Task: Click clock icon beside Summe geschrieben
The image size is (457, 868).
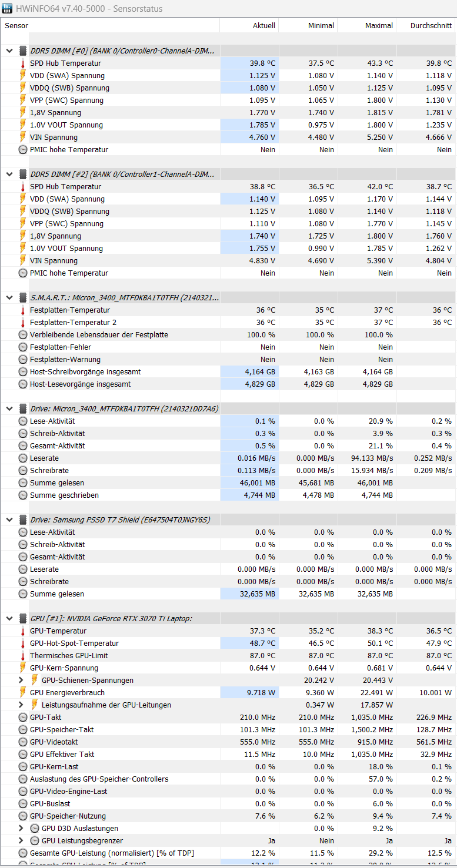Action: (x=23, y=495)
